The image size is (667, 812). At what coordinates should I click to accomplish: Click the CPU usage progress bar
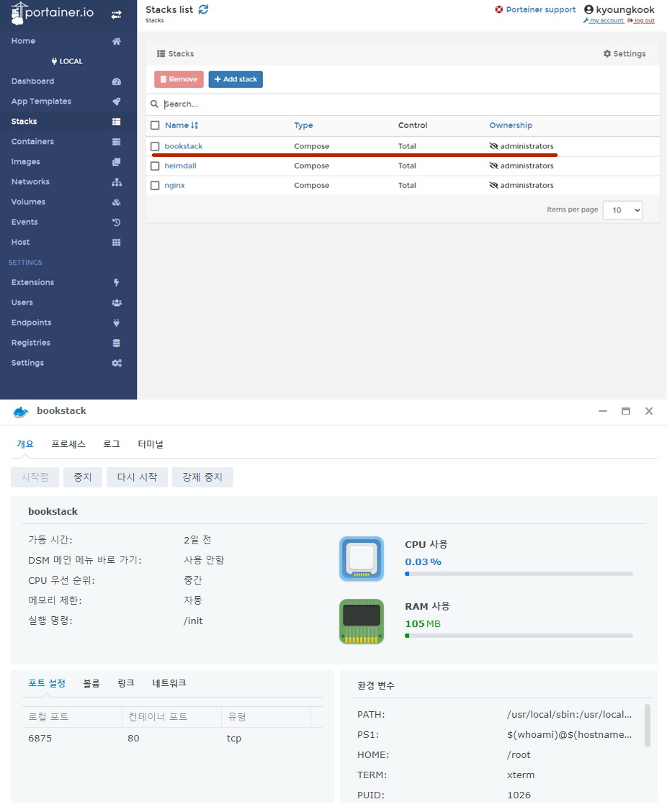coord(519,574)
